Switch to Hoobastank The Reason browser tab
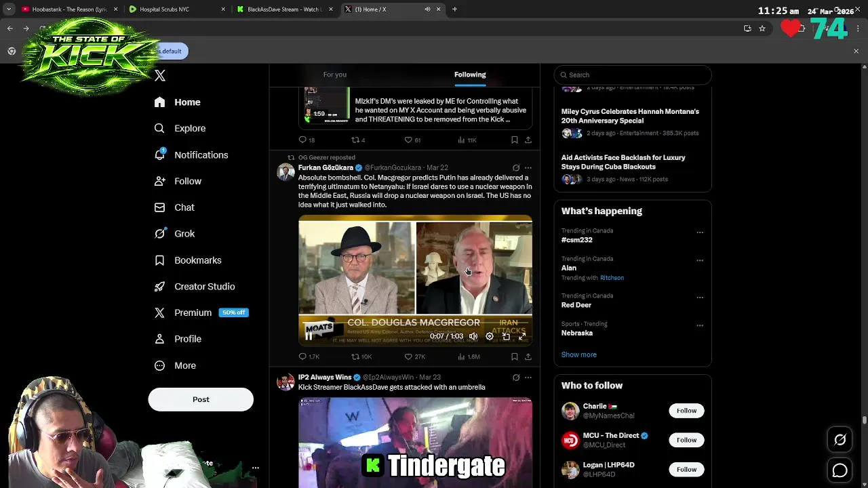Viewport: 868px width, 488px height. pyautogui.click(x=69, y=9)
